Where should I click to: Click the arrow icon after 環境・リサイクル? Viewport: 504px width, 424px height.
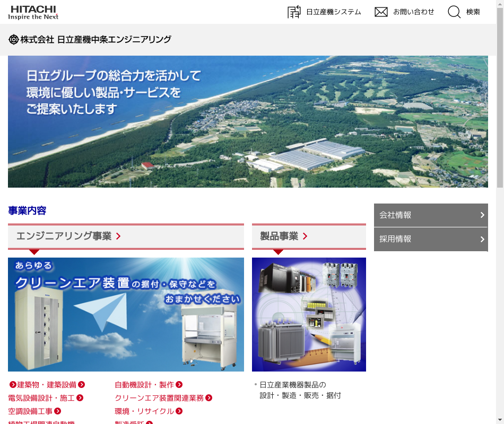click(179, 411)
